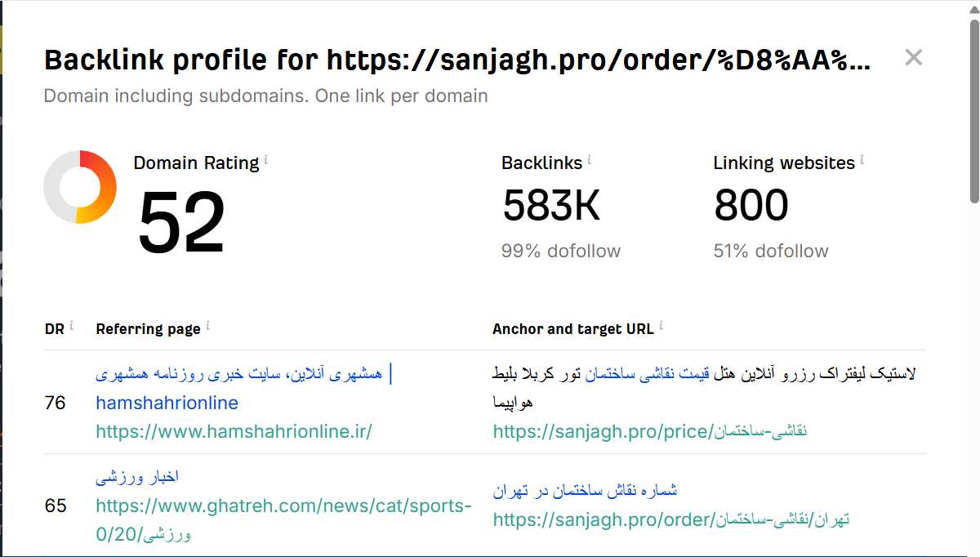Open the hamshahrionline referring page link

(167, 403)
